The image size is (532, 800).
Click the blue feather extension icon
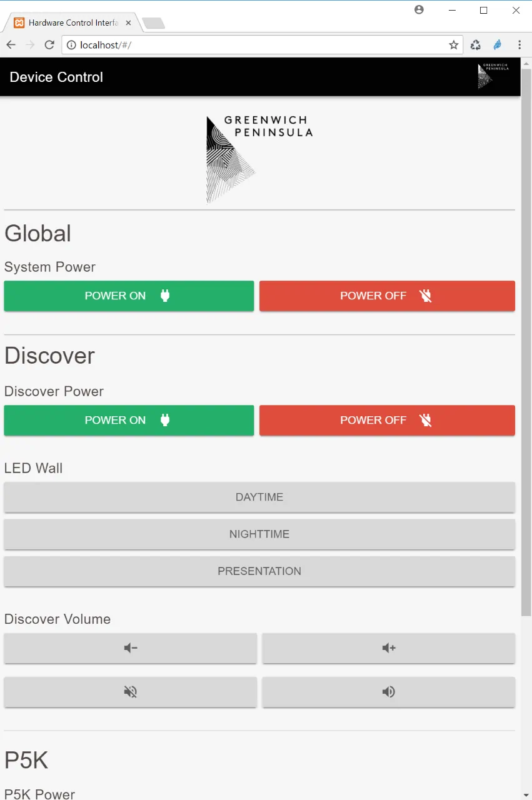(498, 45)
